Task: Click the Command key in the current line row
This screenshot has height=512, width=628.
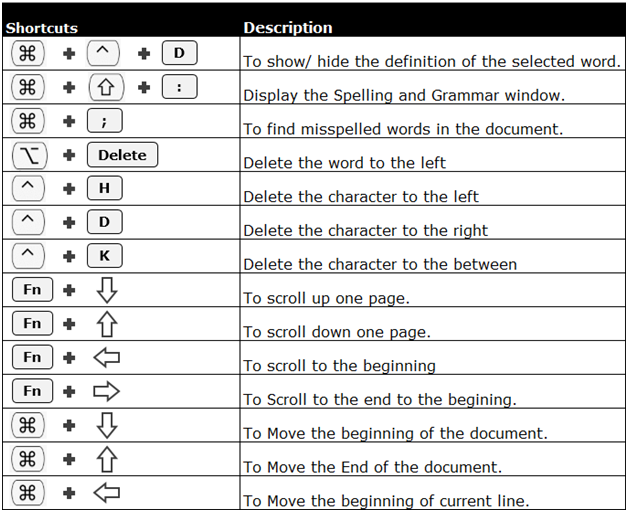Action: tap(28, 493)
